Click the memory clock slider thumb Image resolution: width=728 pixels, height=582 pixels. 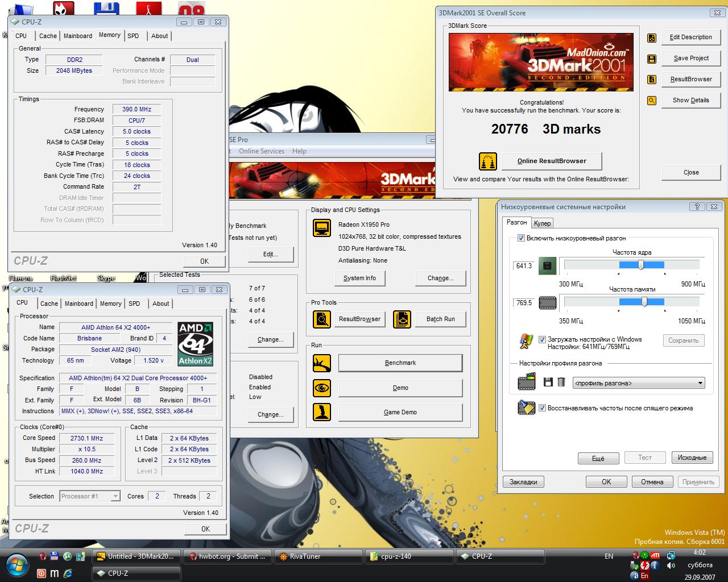coord(644,302)
